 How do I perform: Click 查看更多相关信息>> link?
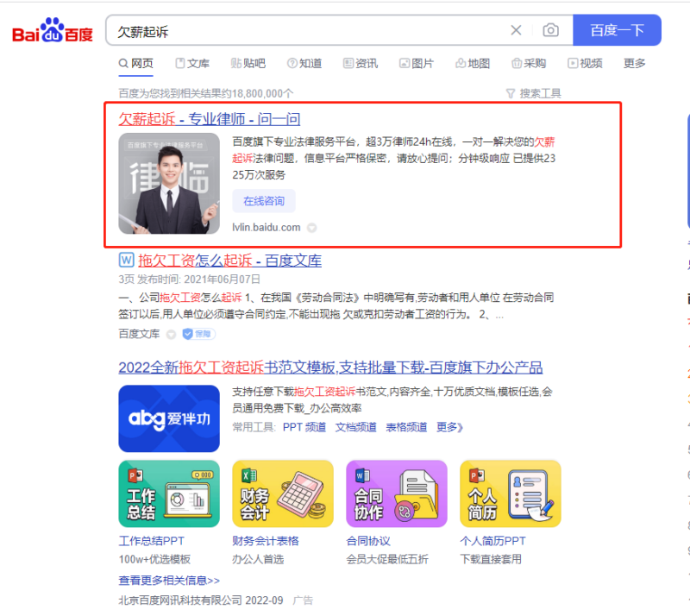tap(169, 581)
